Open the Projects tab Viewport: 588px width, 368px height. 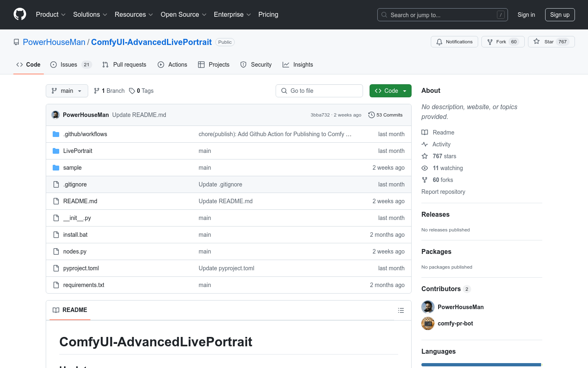click(x=214, y=65)
